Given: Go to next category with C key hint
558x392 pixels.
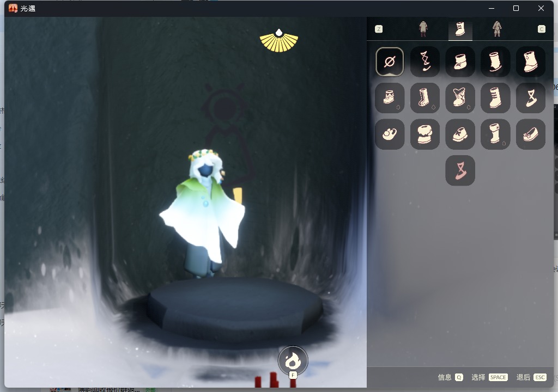Looking at the screenshot, I should pyautogui.click(x=541, y=29).
